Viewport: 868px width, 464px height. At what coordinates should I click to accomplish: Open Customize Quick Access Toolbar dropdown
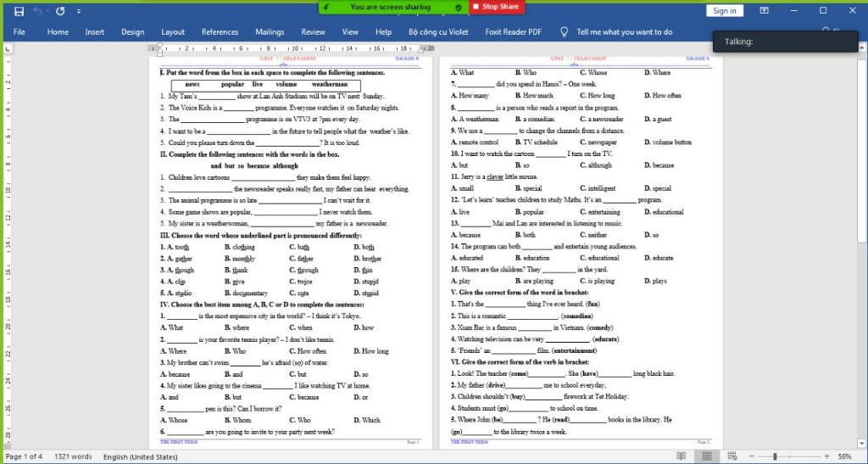coord(79,11)
